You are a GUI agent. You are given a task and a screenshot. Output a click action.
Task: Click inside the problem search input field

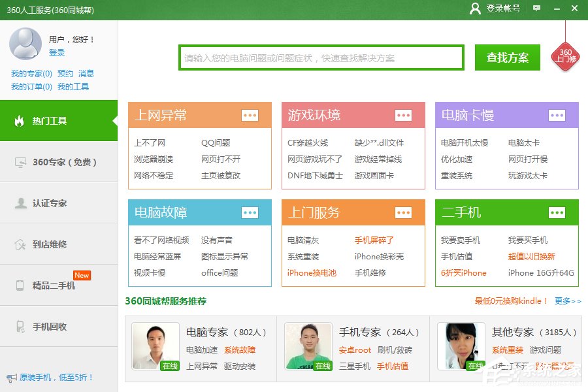(x=320, y=57)
